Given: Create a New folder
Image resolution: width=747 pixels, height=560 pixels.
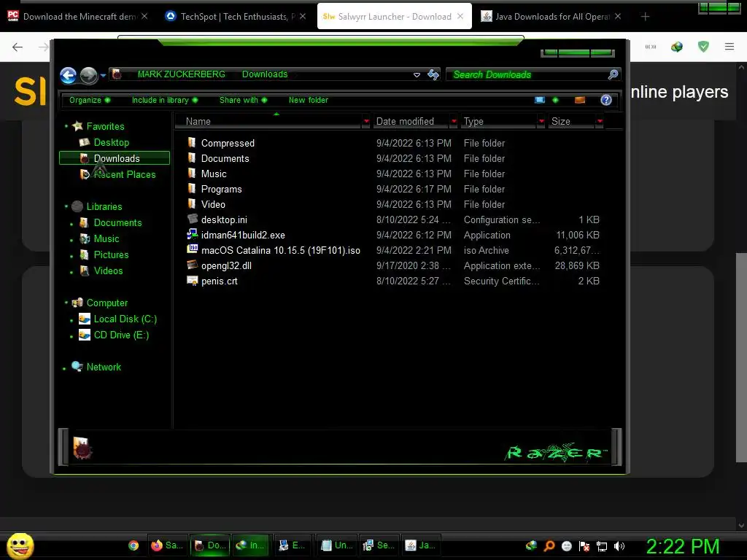Looking at the screenshot, I should tap(309, 100).
